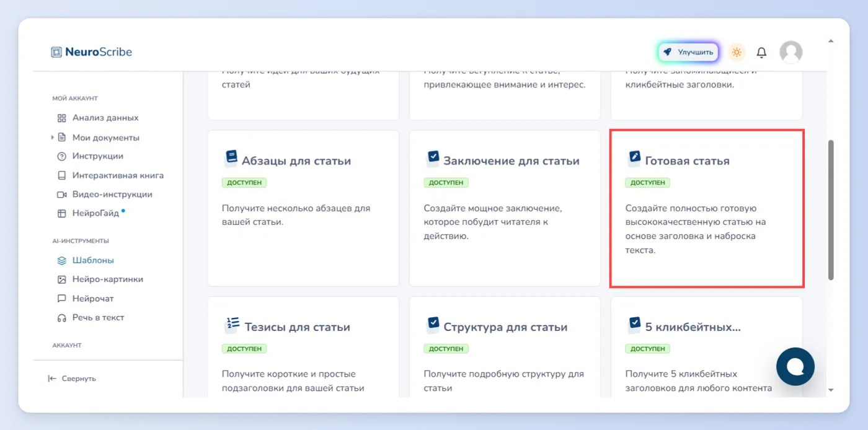Click the rocket icon in Улучшить button
Viewport: 868px width, 430px height.
pos(668,53)
